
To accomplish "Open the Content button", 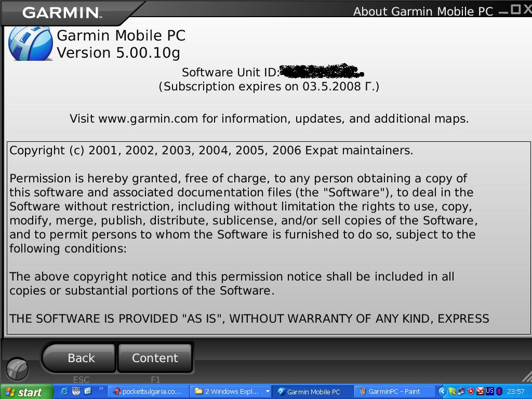I will (155, 358).
